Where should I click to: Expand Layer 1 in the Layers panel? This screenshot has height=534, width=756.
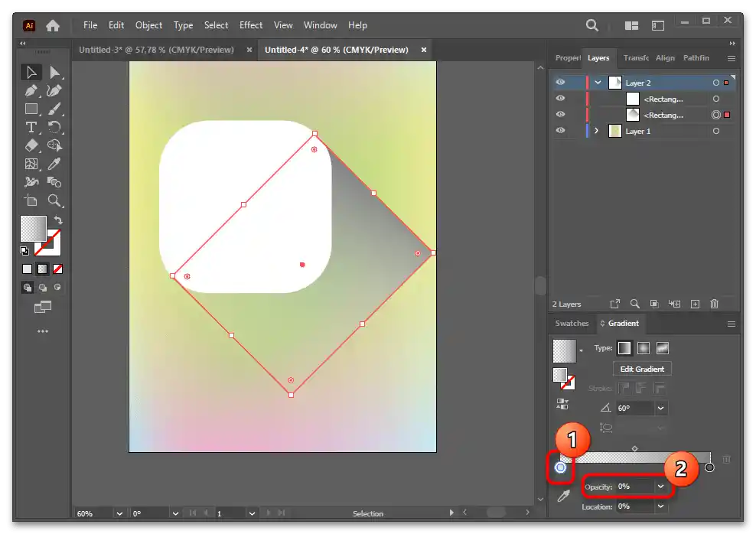coord(597,131)
